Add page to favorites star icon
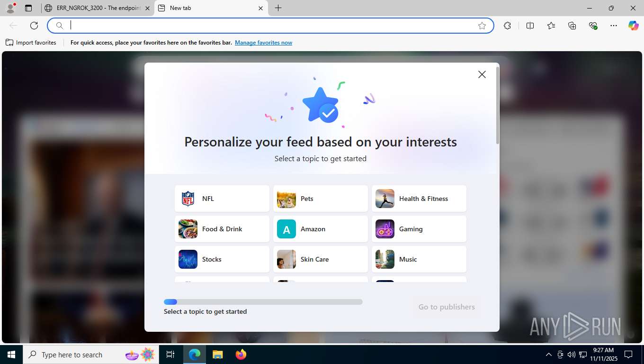 (x=482, y=26)
